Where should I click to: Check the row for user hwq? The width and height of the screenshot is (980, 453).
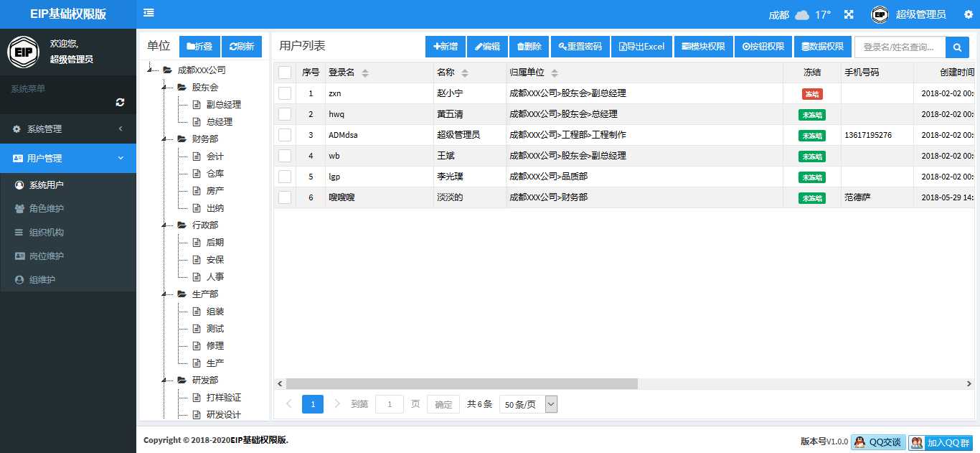pyautogui.click(x=285, y=114)
